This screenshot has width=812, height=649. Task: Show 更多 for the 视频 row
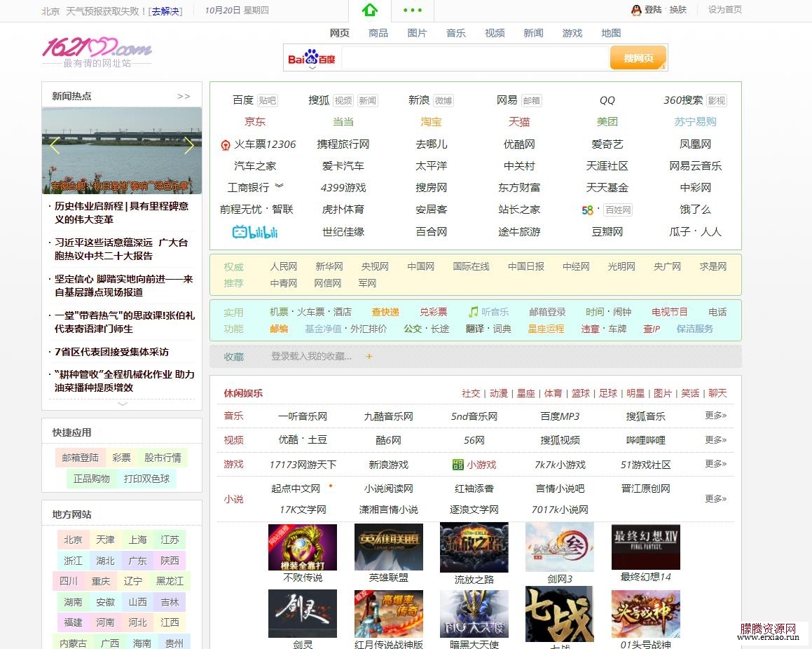coord(715,439)
